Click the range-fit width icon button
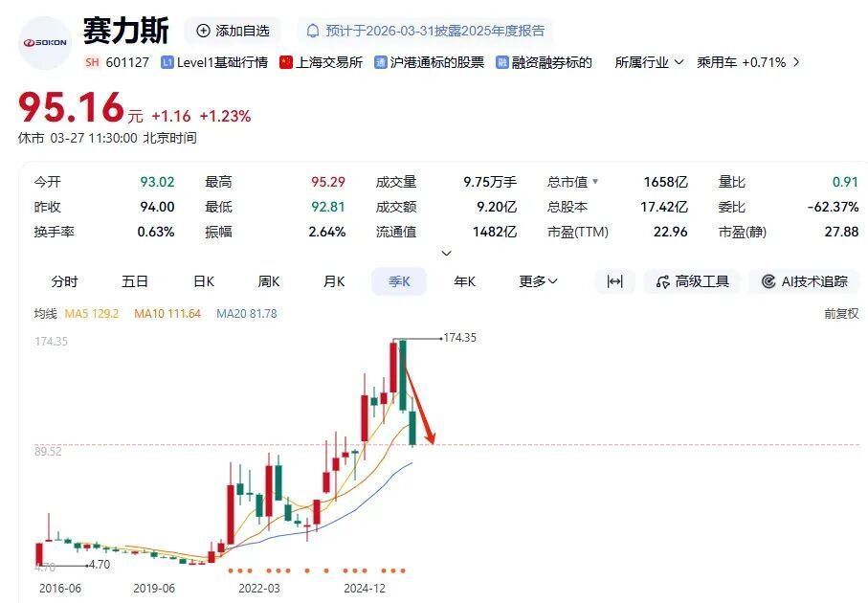Image resolution: width=868 pixels, height=603 pixels. (614, 281)
